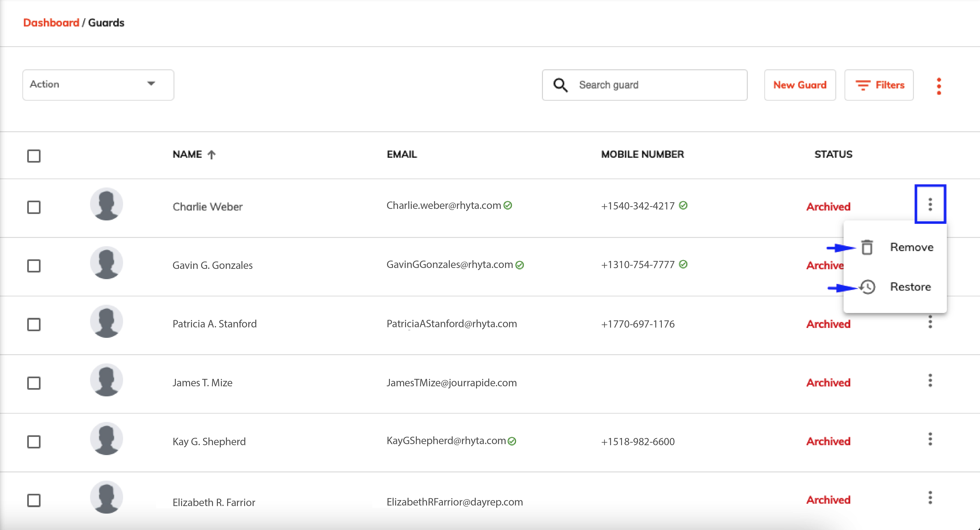Click the magnifying glass search icon
Viewport: 980px width, 530px height.
click(560, 85)
